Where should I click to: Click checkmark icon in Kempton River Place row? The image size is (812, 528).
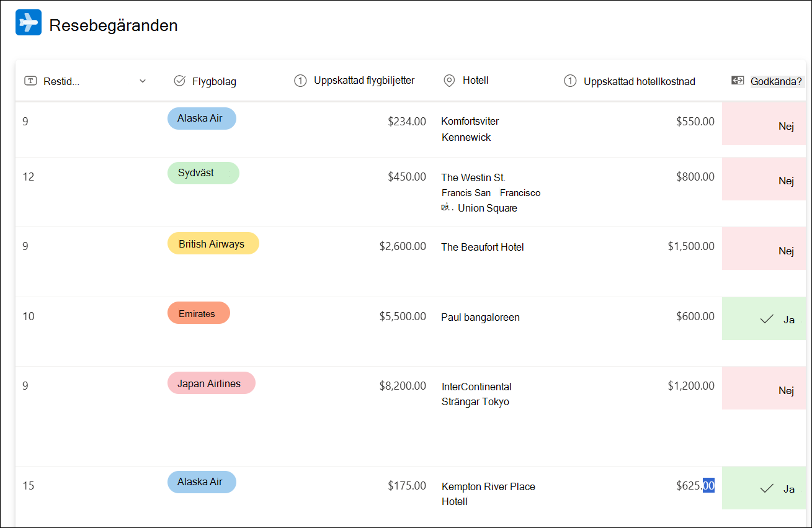(767, 488)
